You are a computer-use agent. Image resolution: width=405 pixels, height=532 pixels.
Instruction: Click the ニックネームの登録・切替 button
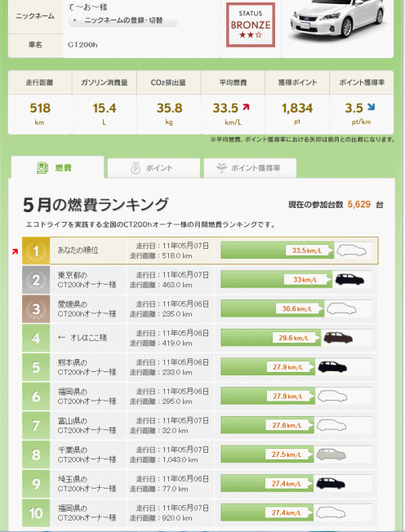click(x=123, y=20)
